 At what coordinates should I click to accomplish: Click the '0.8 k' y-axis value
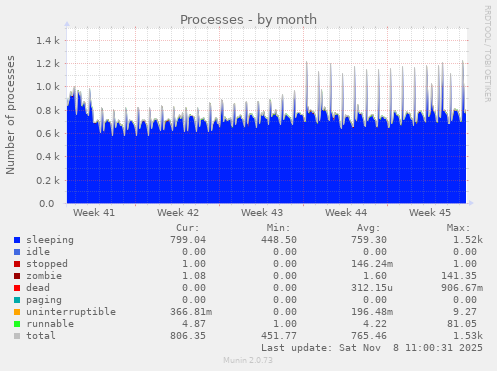(x=48, y=110)
